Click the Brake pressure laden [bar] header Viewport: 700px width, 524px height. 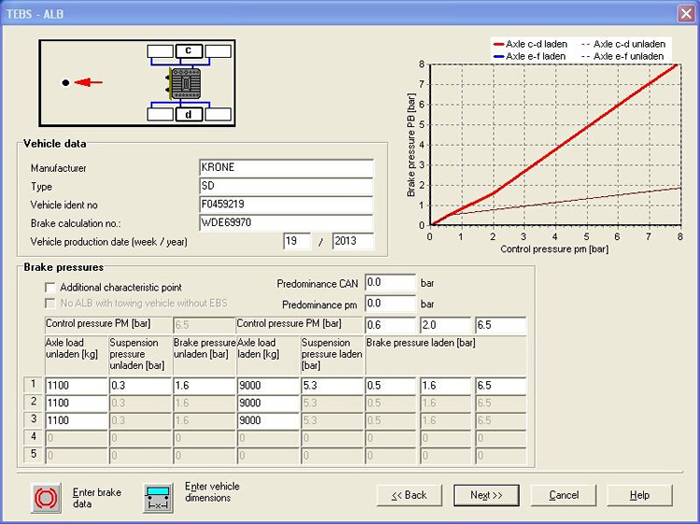click(x=421, y=343)
